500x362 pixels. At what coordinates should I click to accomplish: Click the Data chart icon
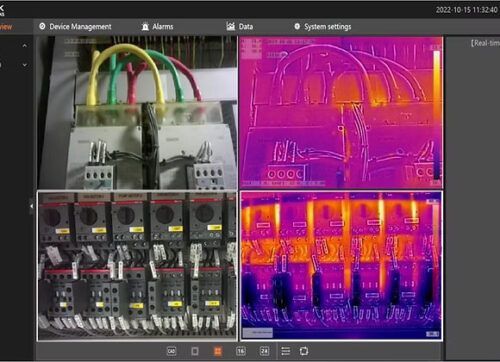[x=231, y=26]
